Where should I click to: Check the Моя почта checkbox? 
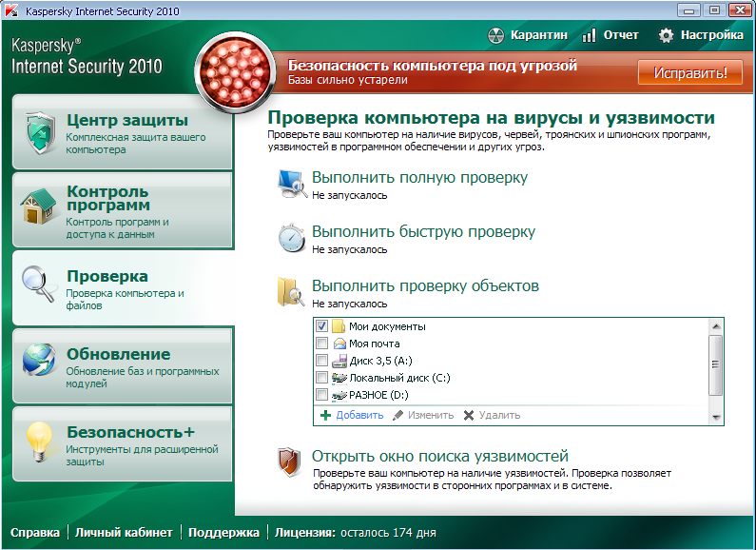click(x=321, y=344)
